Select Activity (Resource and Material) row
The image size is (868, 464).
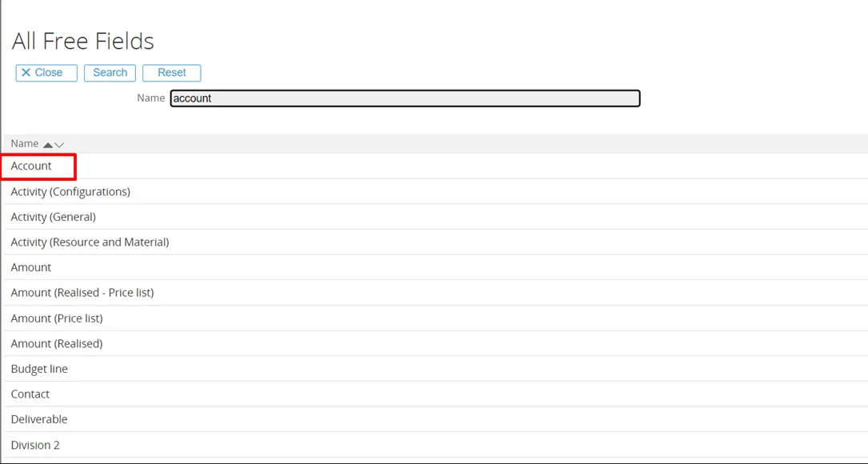(90, 242)
